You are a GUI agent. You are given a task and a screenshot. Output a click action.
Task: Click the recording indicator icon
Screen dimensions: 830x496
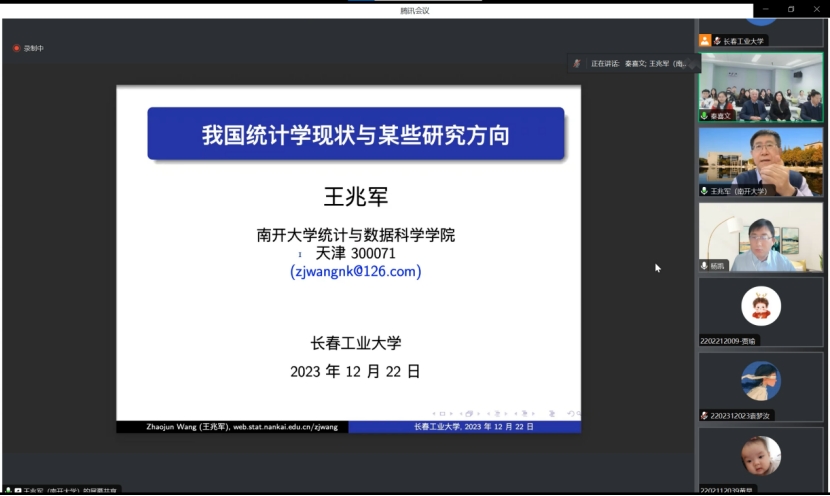[x=17, y=48]
